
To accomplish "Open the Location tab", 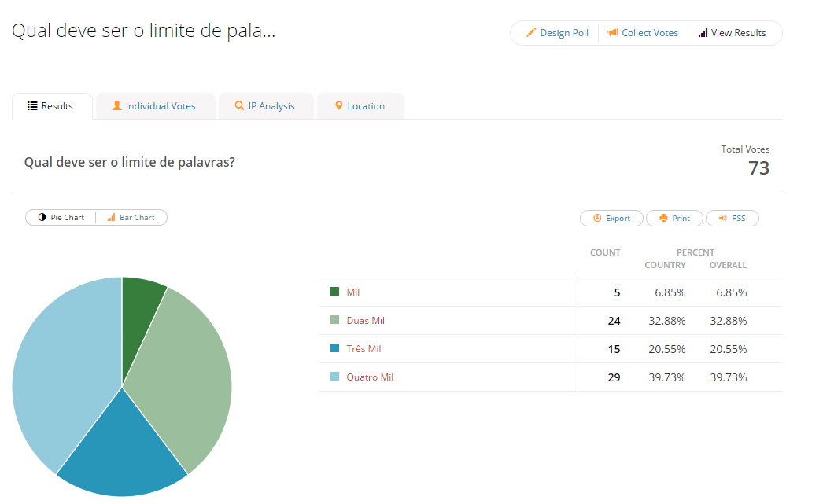I will [x=360, y=106].
